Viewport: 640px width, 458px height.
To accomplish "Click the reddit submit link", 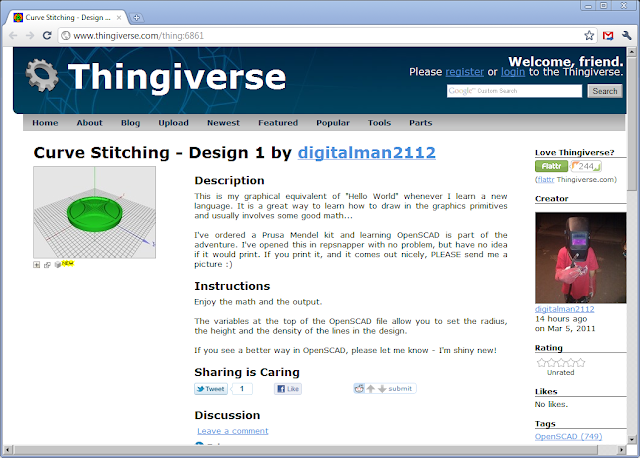I will tap(400, 389).
